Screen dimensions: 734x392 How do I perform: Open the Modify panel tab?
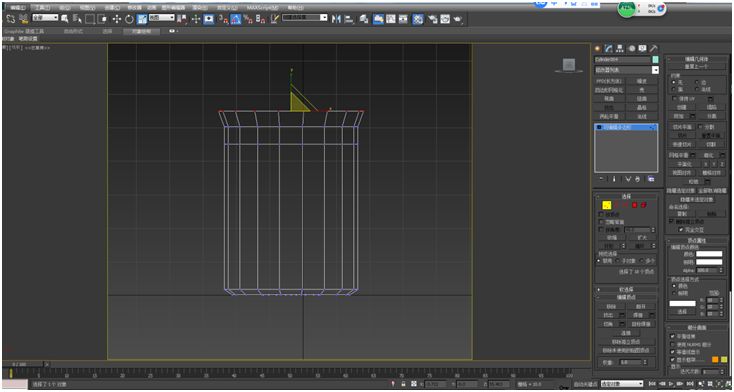coord(609,48)
